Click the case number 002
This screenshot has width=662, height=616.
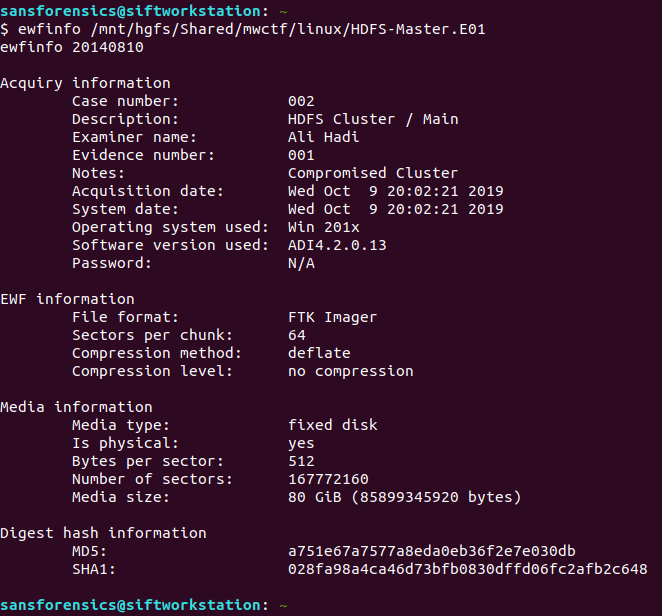301,101
